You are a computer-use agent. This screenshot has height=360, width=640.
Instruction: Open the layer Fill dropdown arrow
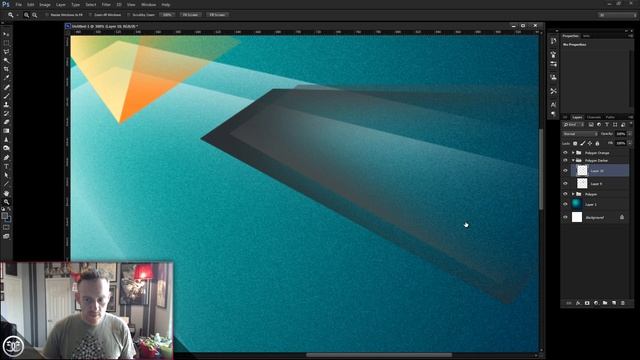(x=630, y=143)
